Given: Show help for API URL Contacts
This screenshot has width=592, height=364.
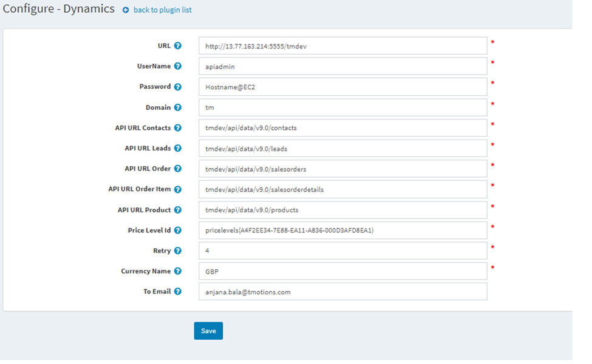Looking at the screenshot, I should [x=177, y=128].
